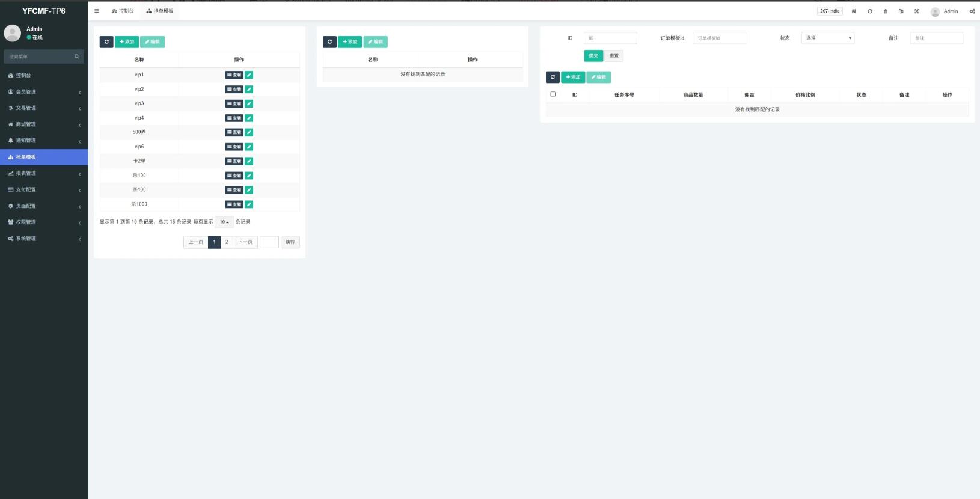The width and height of the screenshot is (980, 499).
Task: Toggle sidebar with the hamburger icon
Action: (x=97, y=11)
